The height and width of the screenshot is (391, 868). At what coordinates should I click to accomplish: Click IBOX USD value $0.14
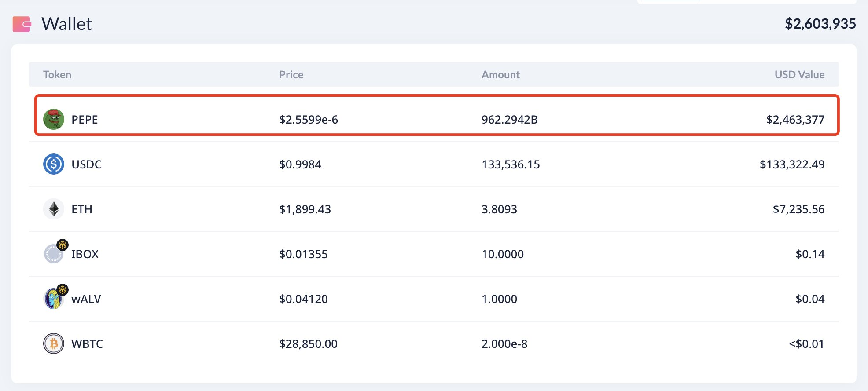click(810, 254)
